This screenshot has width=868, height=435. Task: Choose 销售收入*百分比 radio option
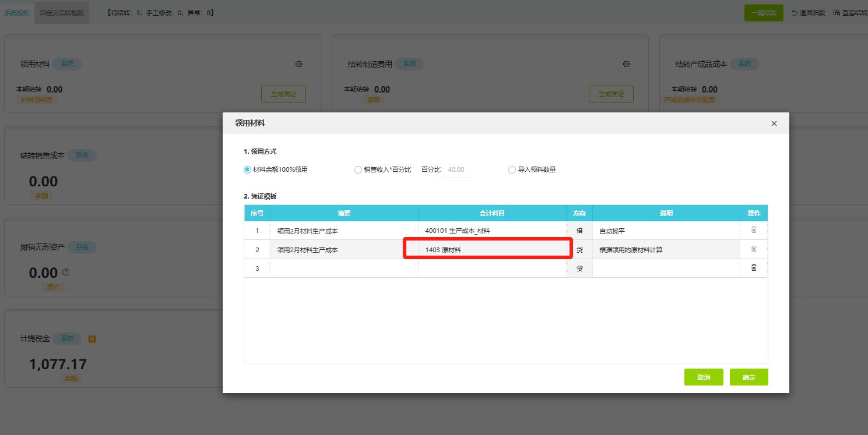tap(358, 170)
